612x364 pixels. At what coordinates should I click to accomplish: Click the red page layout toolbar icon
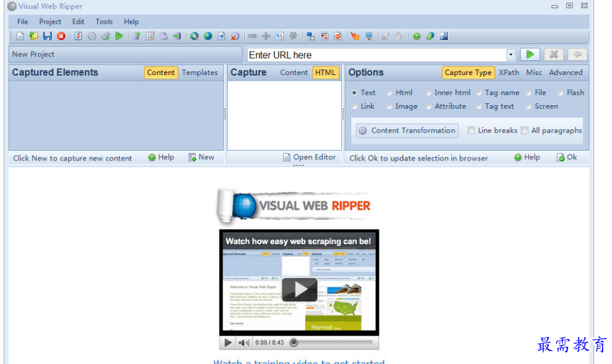(324, 36)
